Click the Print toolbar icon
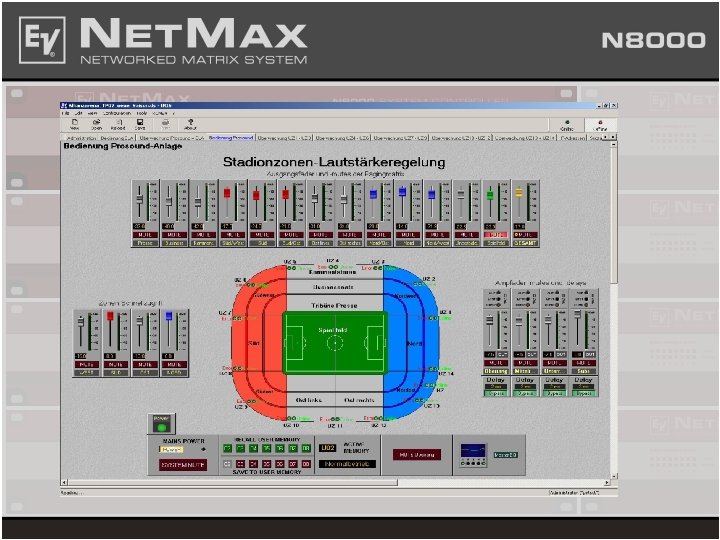720x540 pixels. pyautogui.click(x=165, y=124)
